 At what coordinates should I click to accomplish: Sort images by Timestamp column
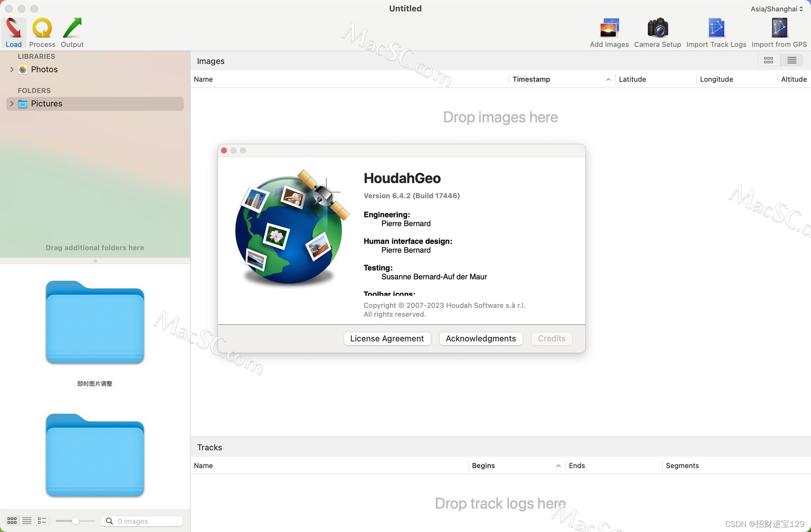[562, 79]
